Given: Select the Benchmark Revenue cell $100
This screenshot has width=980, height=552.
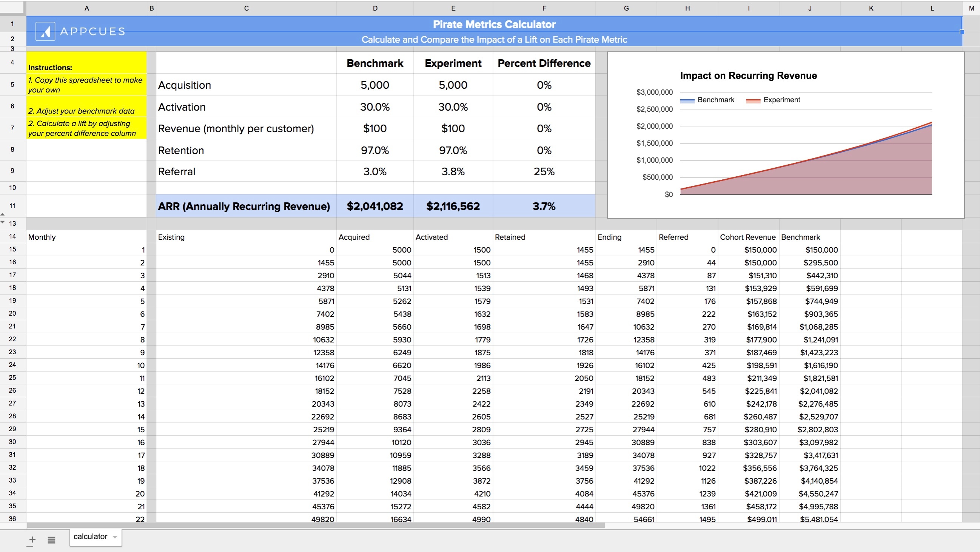Looking at the screenshot, I should [375, 129].
